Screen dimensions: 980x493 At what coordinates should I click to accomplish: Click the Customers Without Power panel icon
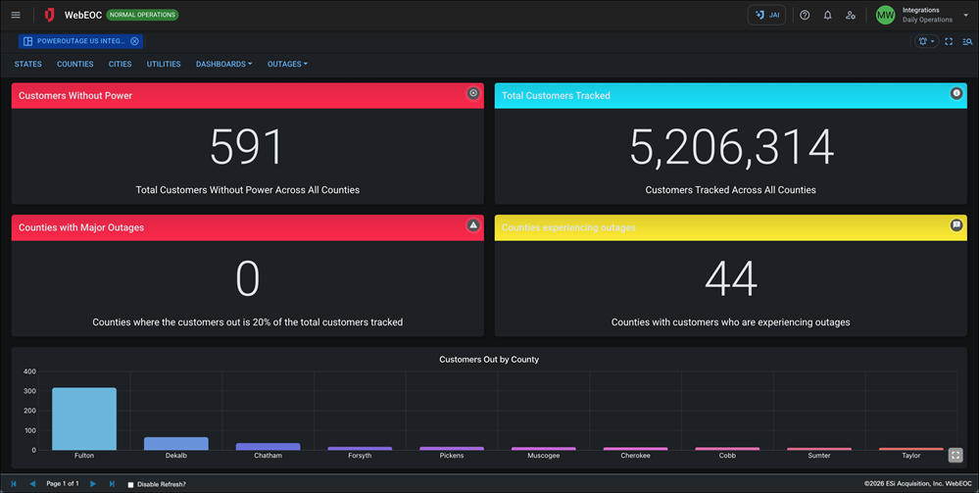[473, 93]
